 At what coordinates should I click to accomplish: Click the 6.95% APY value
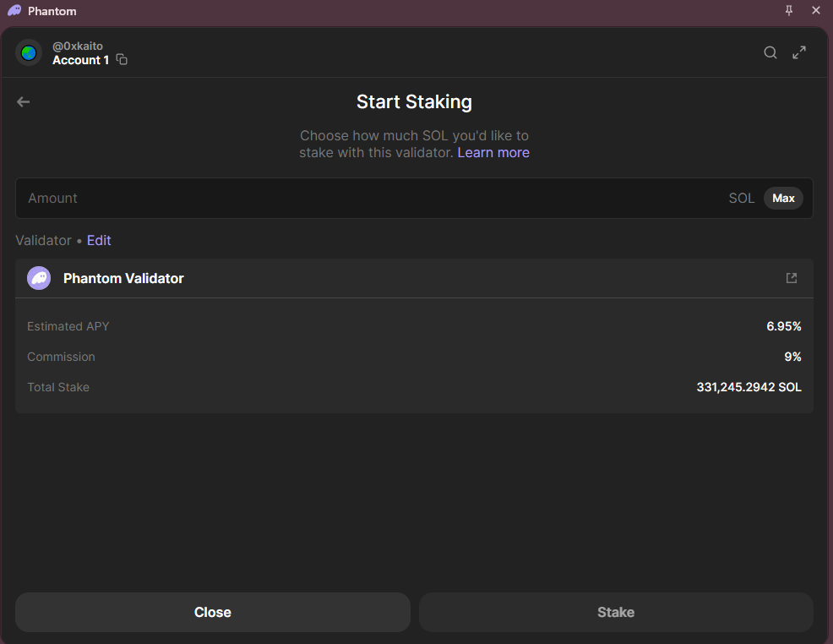point(784,326)
